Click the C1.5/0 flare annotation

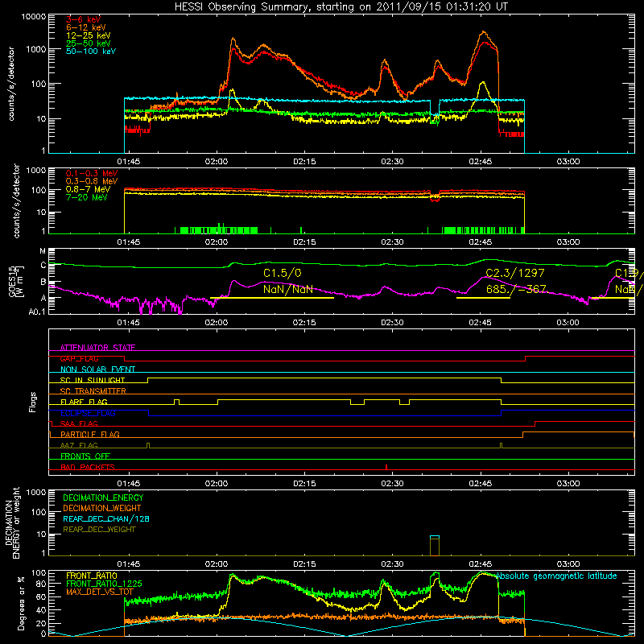point(283,273)
